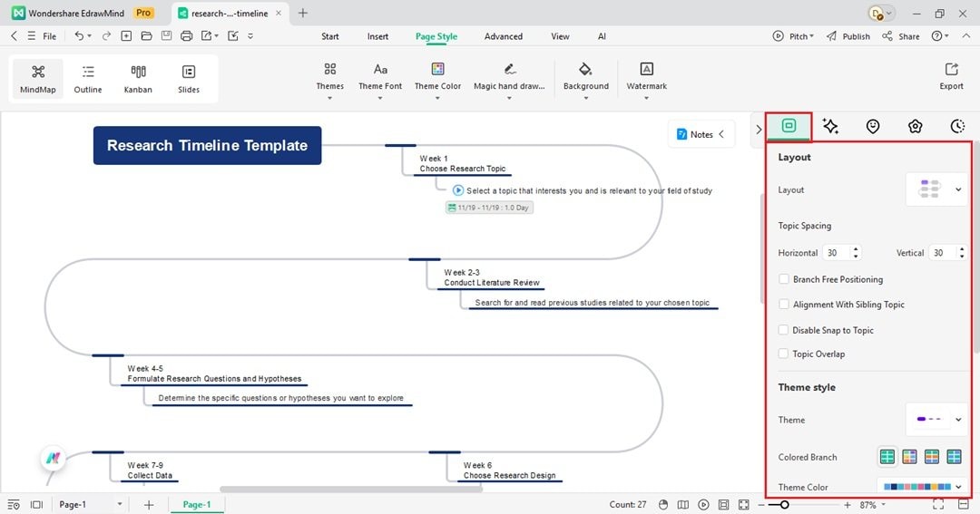Click the zoom in plus button
The image size is (980, 514).
coord(847,505)
